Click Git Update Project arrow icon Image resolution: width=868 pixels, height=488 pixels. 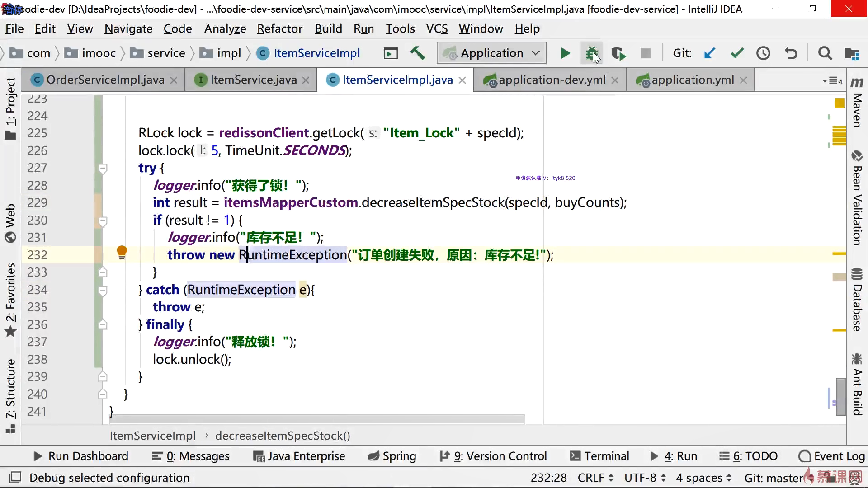coord(709,53)
